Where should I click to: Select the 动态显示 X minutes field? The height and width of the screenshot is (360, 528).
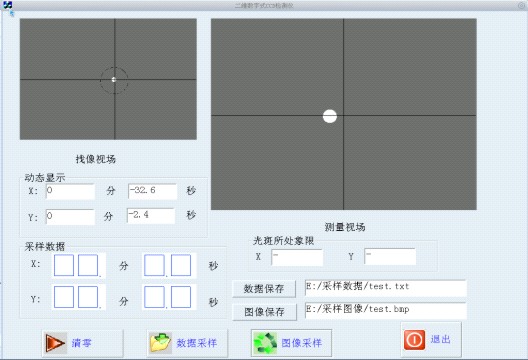(70, 191)
